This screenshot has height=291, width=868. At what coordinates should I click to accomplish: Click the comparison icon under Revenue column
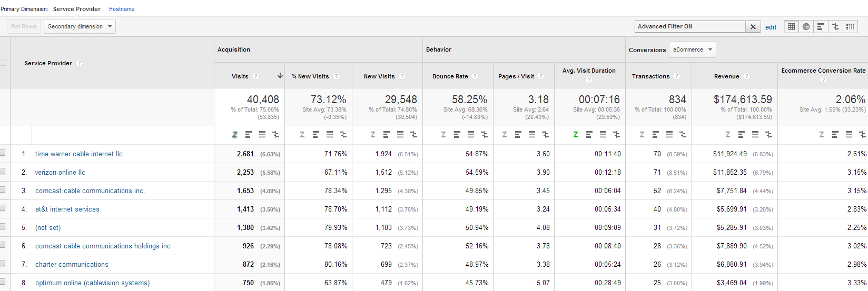click(769, 135)
